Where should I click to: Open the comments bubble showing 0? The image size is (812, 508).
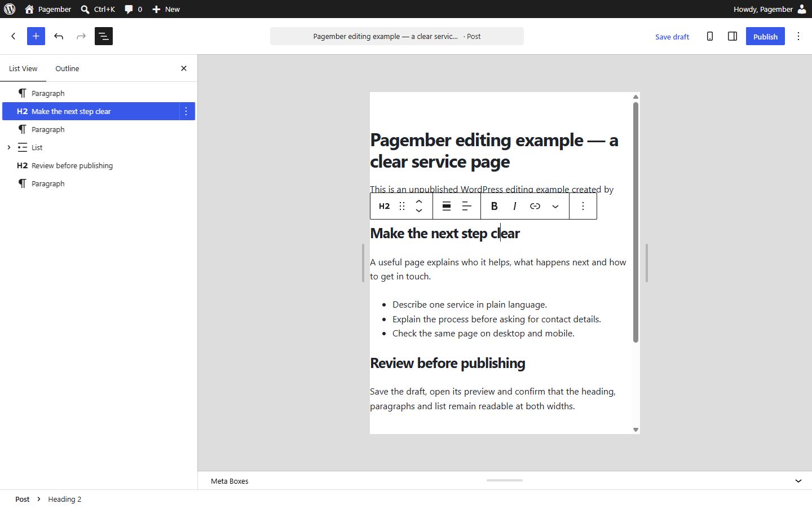click(x=134, y=9)
